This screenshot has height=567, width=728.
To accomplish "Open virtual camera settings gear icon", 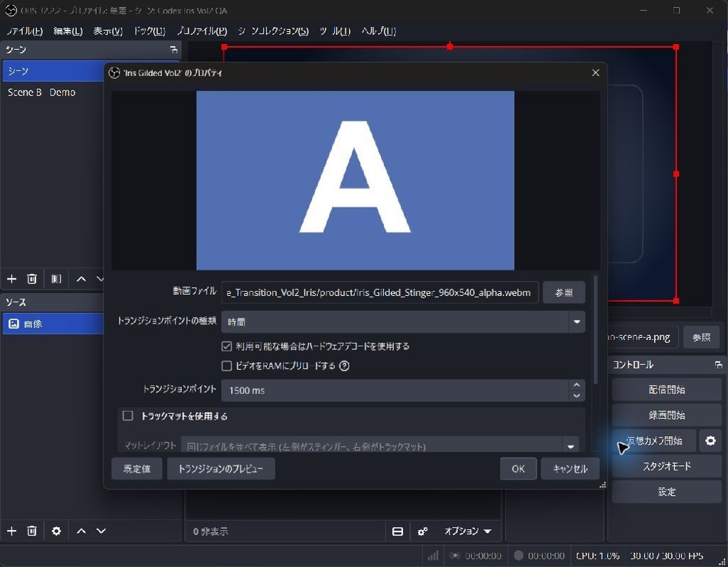I will [710, 440].
